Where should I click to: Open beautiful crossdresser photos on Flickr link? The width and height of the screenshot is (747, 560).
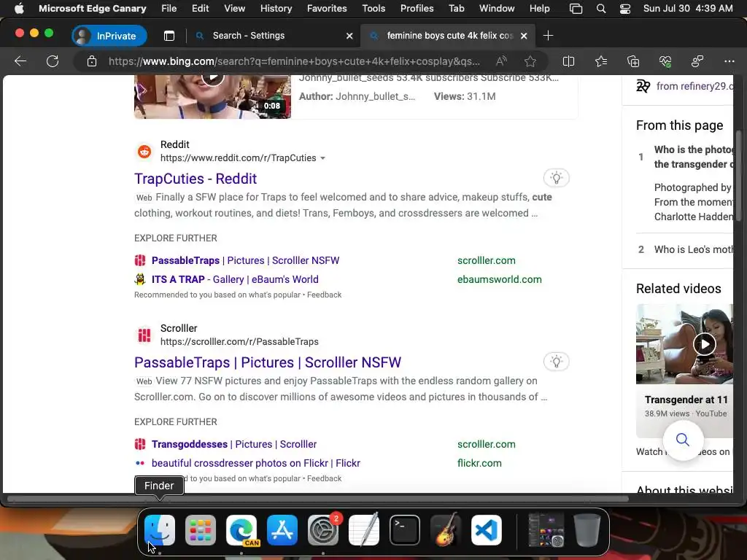(256, 463)
